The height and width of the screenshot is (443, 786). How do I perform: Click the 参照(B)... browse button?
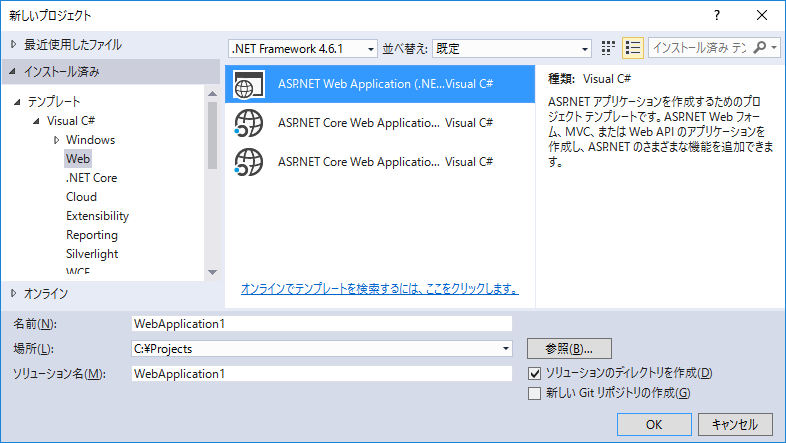click(x=569, y=348)
